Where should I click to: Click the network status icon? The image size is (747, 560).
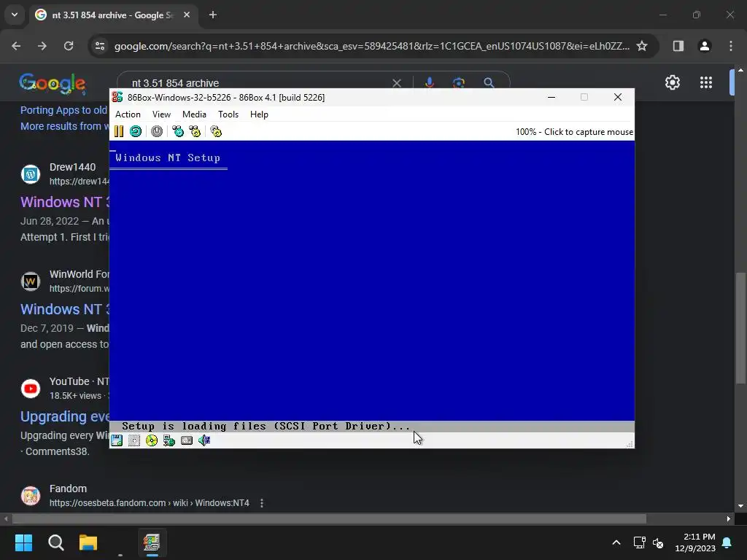pos(169,440)
